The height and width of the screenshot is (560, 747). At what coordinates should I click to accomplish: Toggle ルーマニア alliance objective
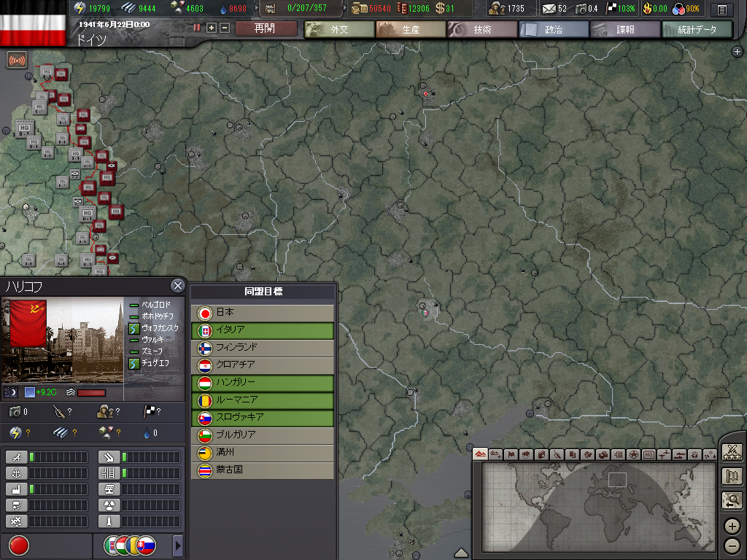[x=263, y=400]
